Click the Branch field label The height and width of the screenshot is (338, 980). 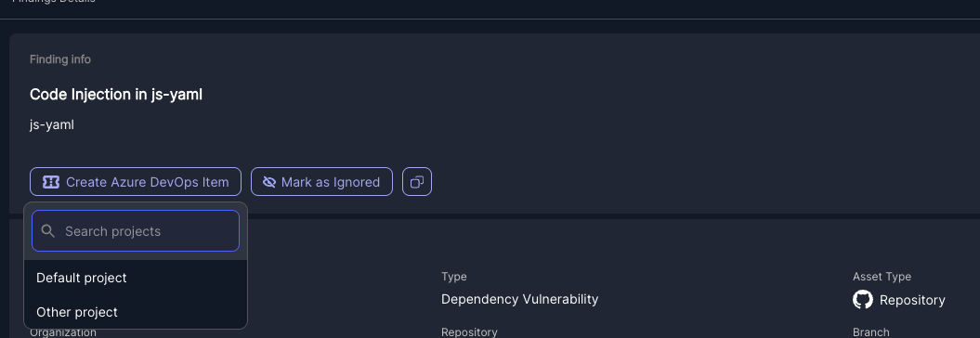[870, 332]
